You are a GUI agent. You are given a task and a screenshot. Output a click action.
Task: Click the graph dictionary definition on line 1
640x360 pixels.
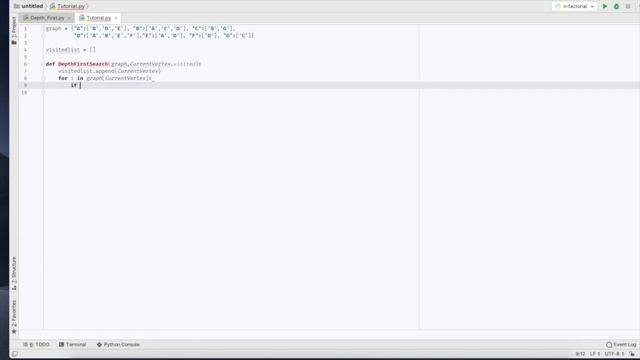(x=141, y=29)
